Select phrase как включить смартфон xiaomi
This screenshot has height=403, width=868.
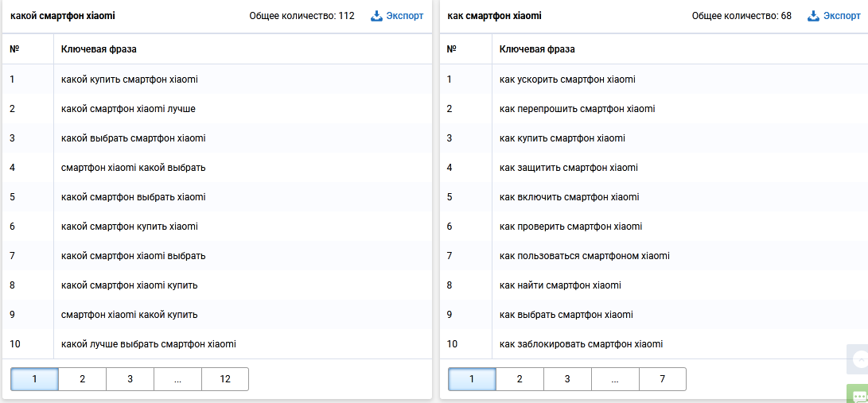pyautogui.click(x=569, y=197)
